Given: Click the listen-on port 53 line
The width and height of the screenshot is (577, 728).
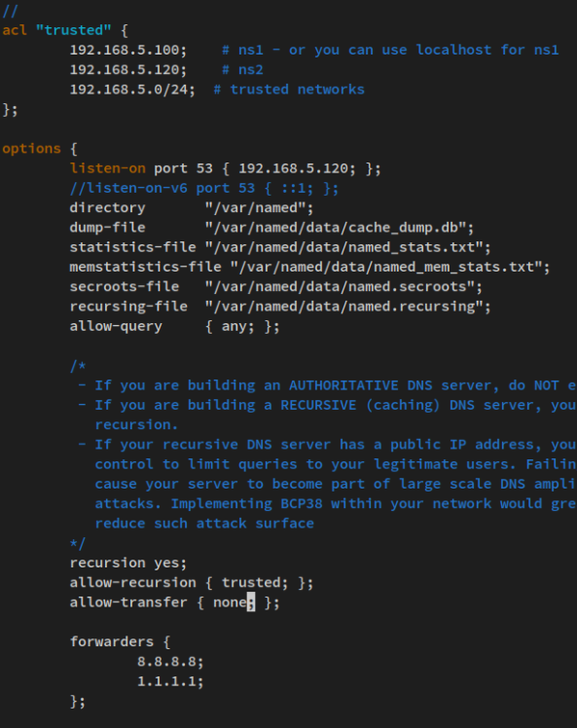Looking at the screenshot, I should coord(225,168).
